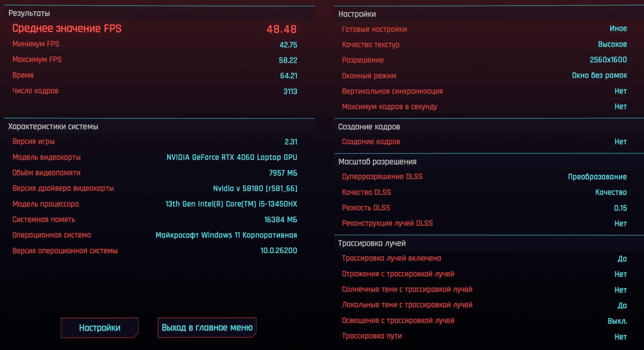Viewport: 644px width, 350px height.
Task: Click the Результаты section header
Action: [x=29, y=13]
